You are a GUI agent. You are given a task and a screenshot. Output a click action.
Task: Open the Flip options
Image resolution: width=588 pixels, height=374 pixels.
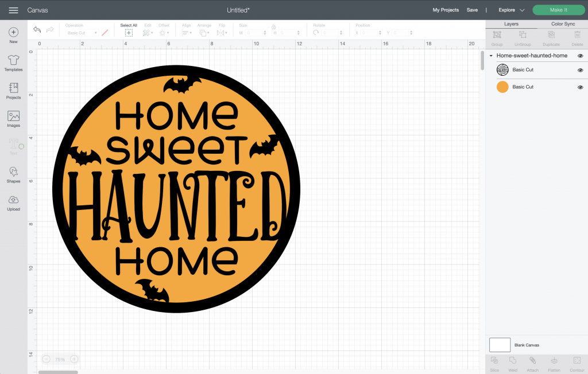[x=222, y=33]
